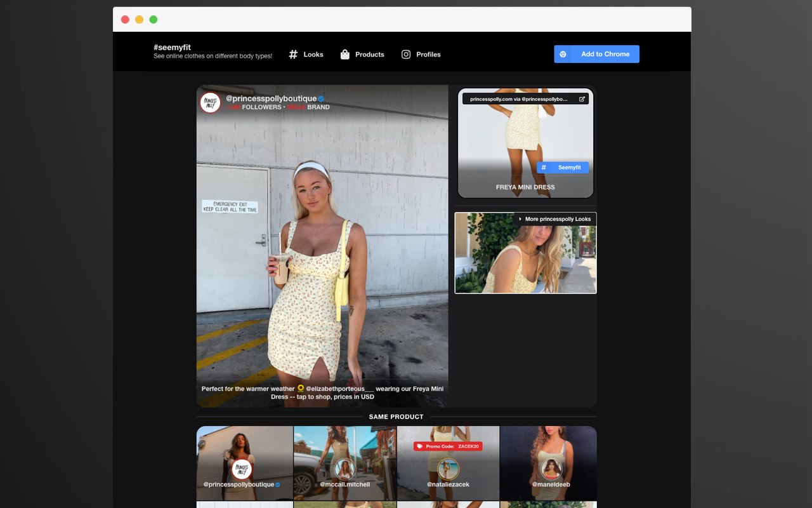Click the blue Seemyfit button

(x=563, y=168)
